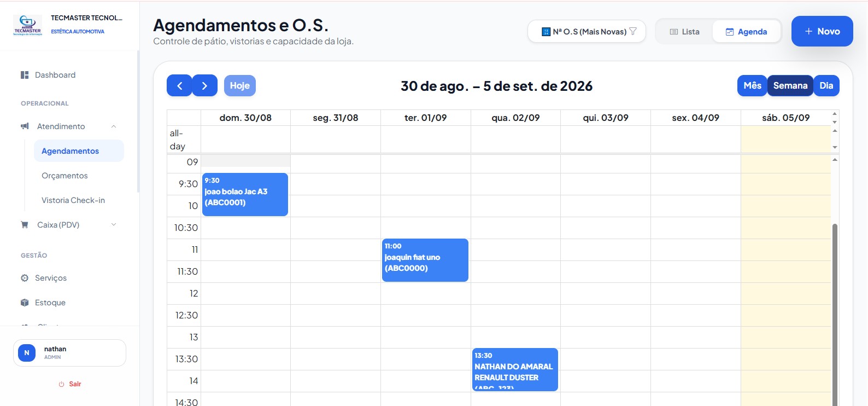Image resolution: width=868 pixels, height=406 pixels.
Task: Switch to Agenda view
Action: click(x=747, y=32)
